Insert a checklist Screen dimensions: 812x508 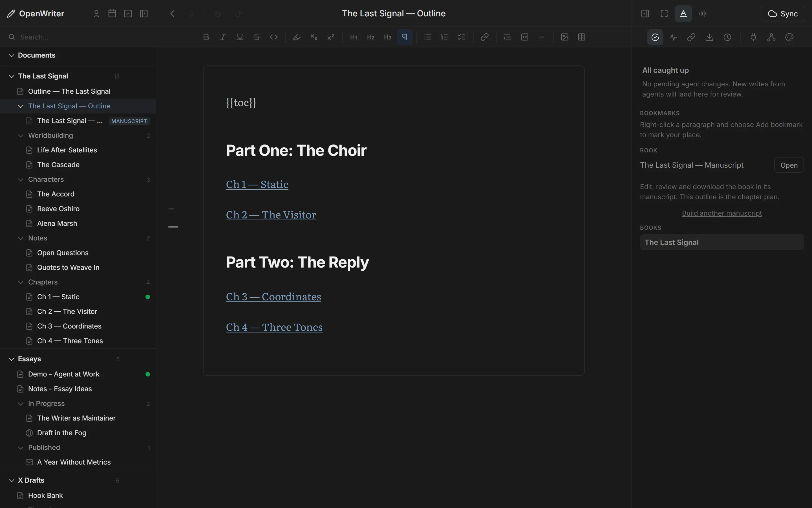[462, 37]
